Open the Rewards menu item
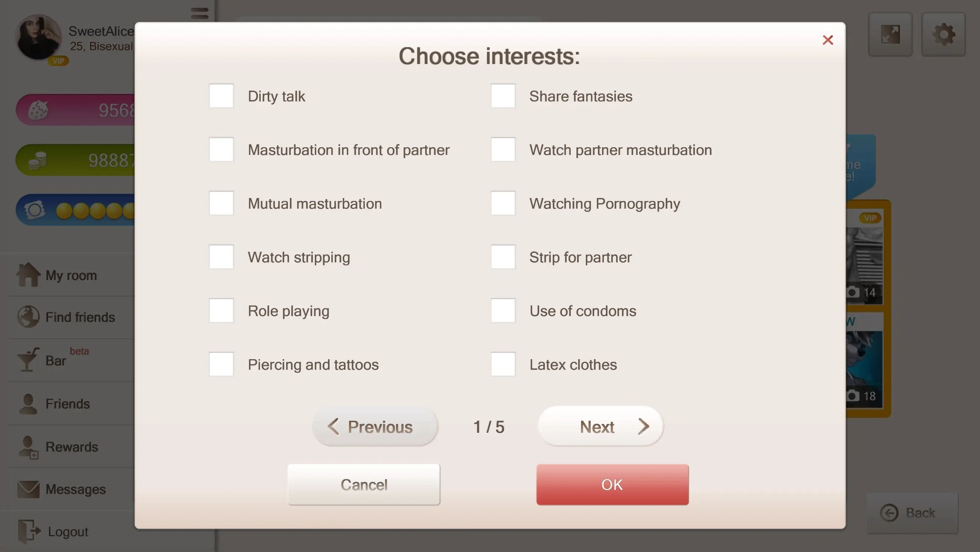The image size is (980, 552). tap(71, 446)
